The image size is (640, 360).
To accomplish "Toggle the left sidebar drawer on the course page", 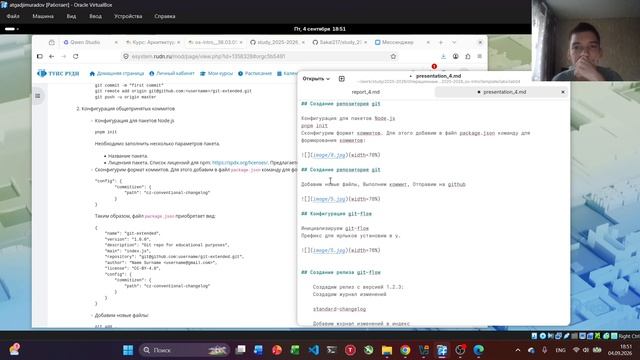I will coord(38,96).
